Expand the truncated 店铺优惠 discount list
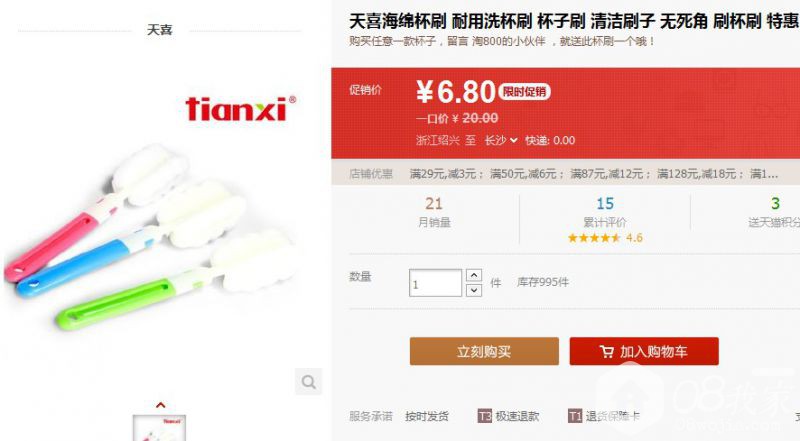 tap(764, 174)
